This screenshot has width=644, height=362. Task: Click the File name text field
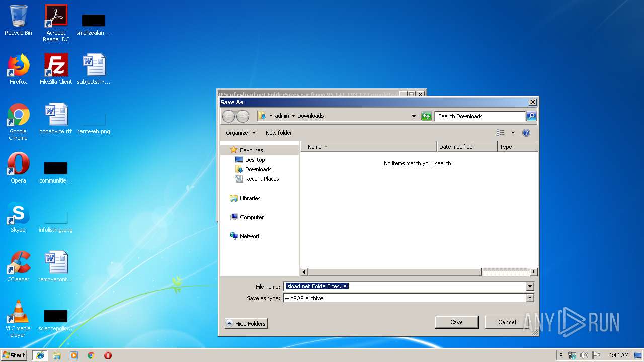[405, 286]
